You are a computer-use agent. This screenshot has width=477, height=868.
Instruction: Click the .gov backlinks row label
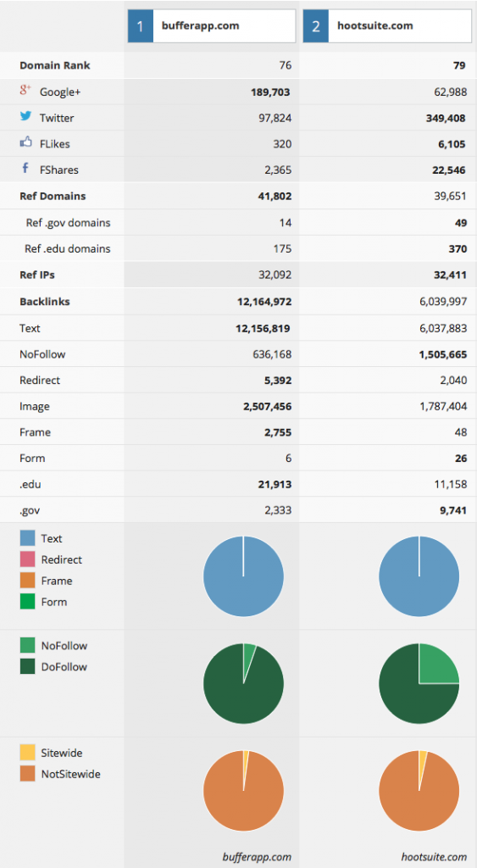tap(30, 511)
